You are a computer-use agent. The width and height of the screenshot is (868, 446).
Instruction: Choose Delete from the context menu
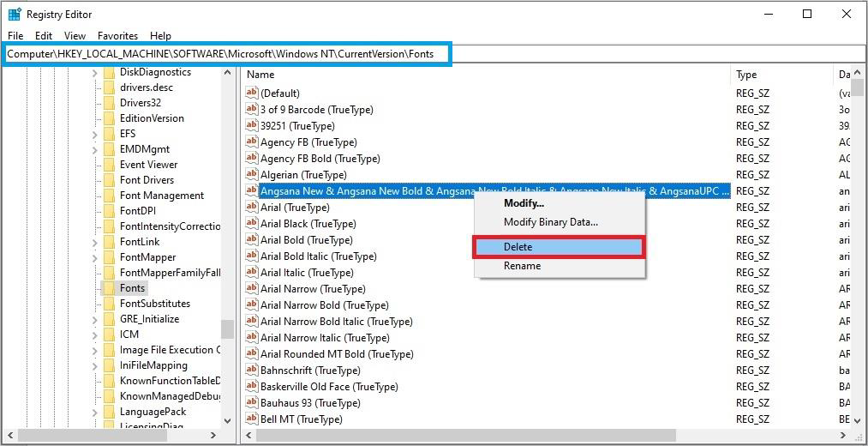tap(558, 247)
